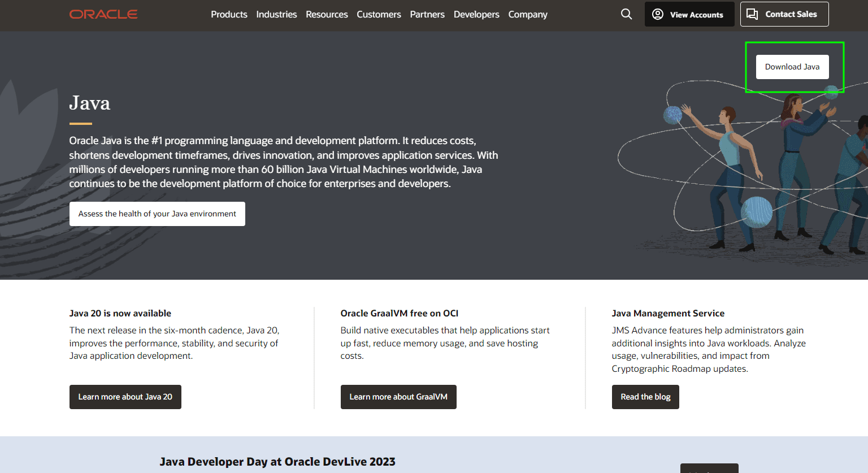
Task: Open the Industries menu
Action: pos(276,14)
